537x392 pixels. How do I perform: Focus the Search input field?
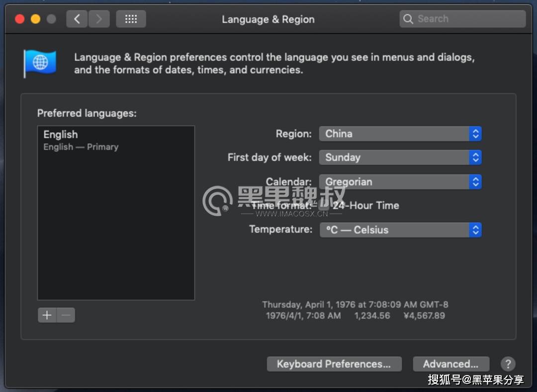pos(467,19)
